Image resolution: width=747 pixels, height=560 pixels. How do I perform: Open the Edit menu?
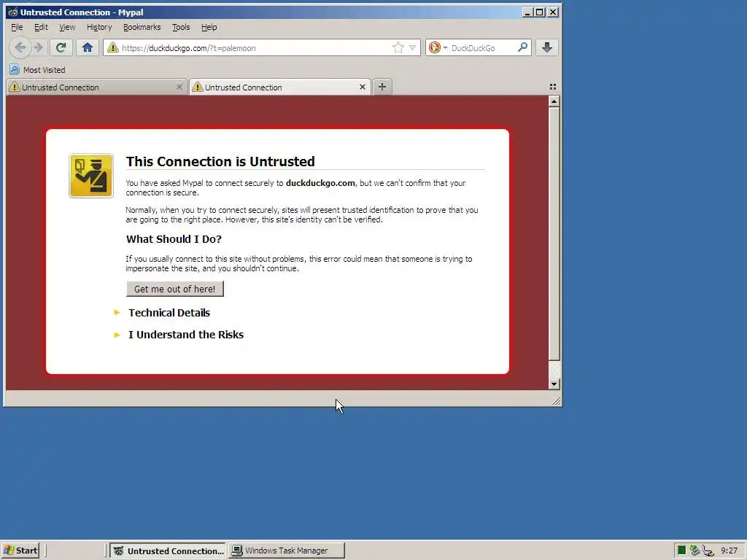[41, 27]
